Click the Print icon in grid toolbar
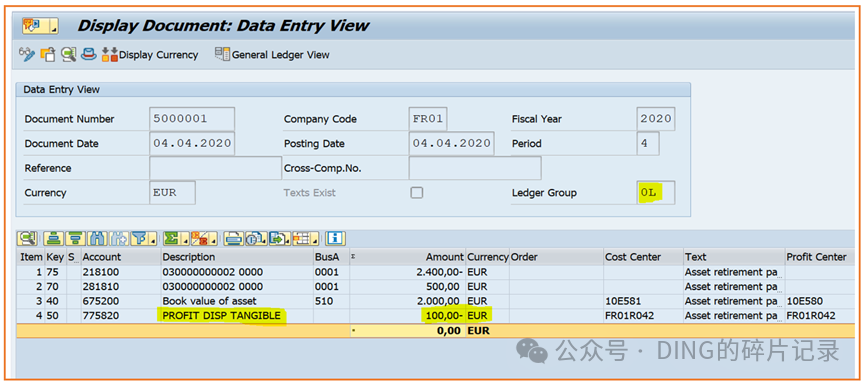This screenshot has width=867, height=385. pos(233,238)
